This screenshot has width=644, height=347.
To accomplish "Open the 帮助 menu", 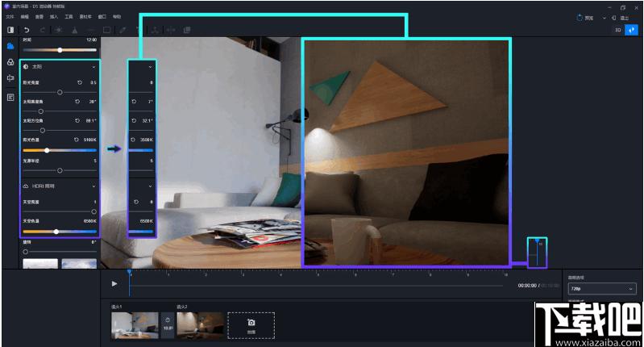I will [117, 17].
